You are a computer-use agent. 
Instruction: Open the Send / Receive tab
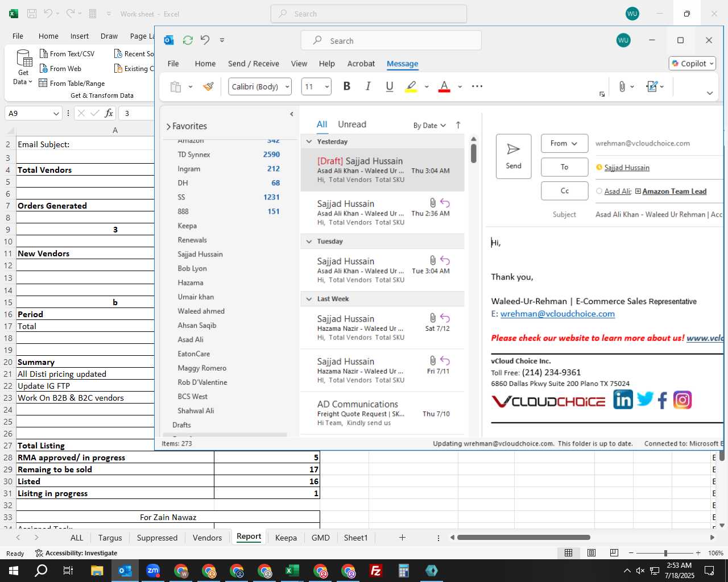click(x=253, y=64)
